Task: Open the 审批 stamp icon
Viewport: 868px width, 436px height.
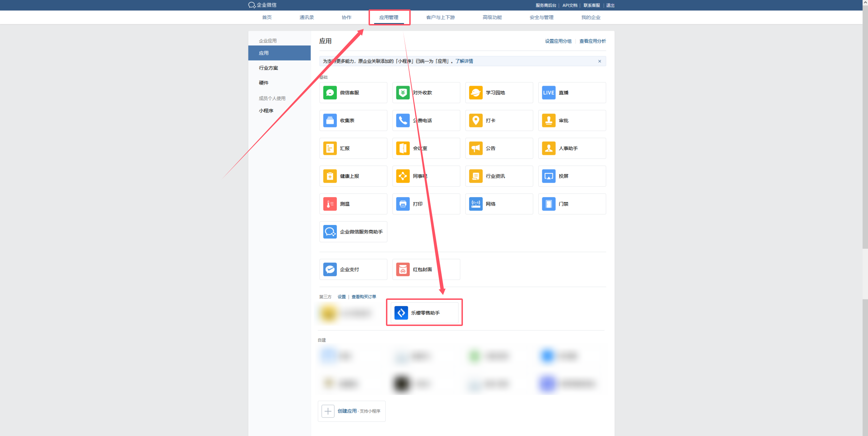Action: pyautogui.click(x=549, y=120)
